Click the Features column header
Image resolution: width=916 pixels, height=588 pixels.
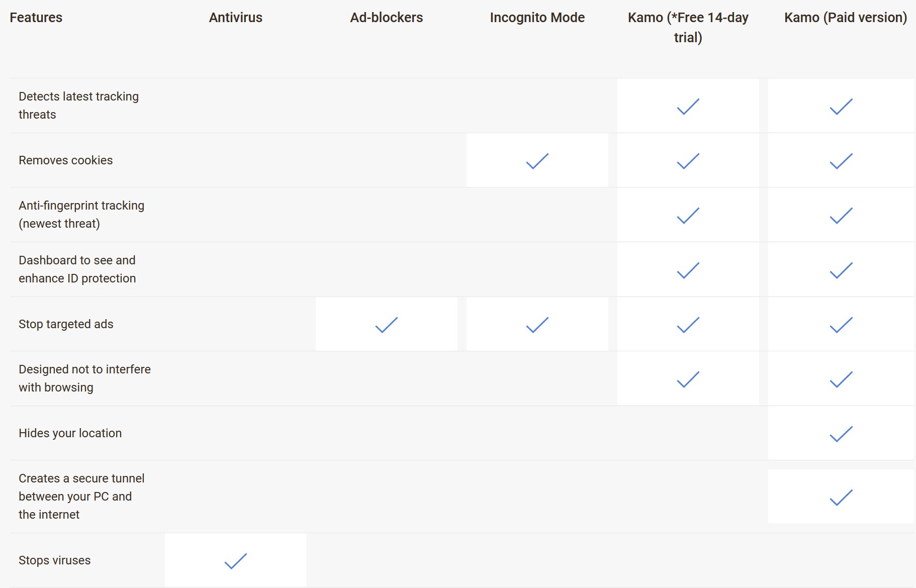36,18
